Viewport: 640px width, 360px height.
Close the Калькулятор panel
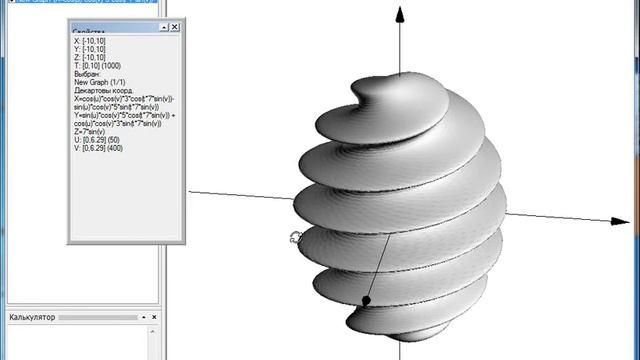(154, 317)
